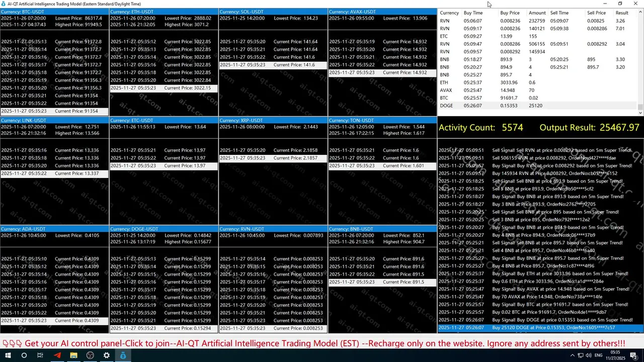Show hidden system tray icons
The height and width of the screenshot is (362, 644).
pyautogui.click(x=573, y=355)
